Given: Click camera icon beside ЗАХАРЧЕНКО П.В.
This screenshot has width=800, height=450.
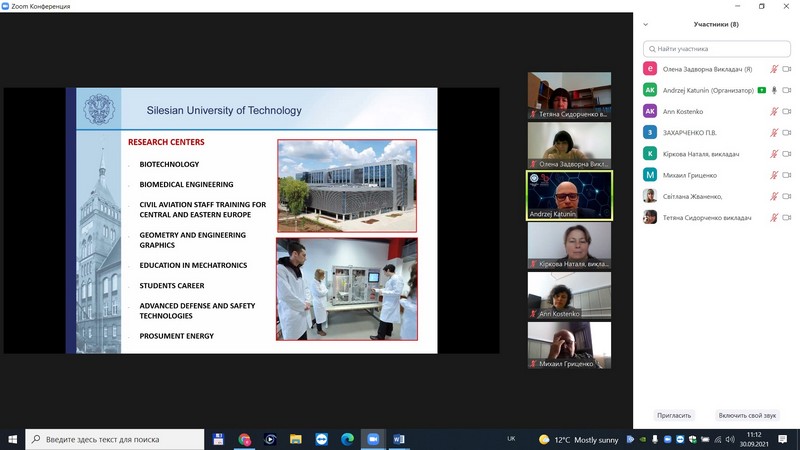Looking at the screenshot, I should [788, 132].
